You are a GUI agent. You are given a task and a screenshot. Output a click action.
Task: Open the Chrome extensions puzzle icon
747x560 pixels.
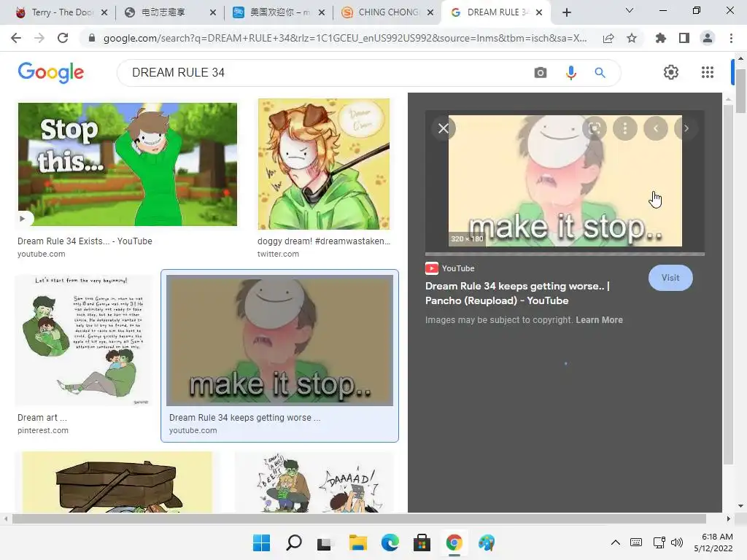660,38
